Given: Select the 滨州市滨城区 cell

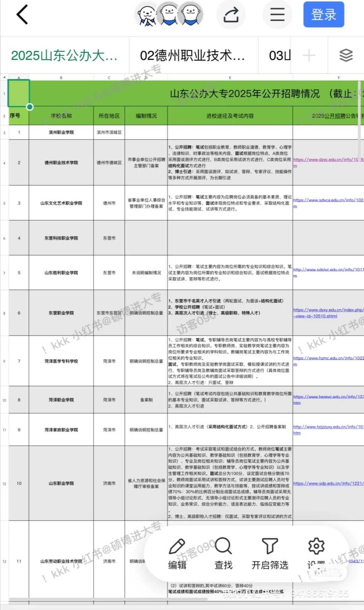Looking at the screenshot, I should (x=109, y=132).
